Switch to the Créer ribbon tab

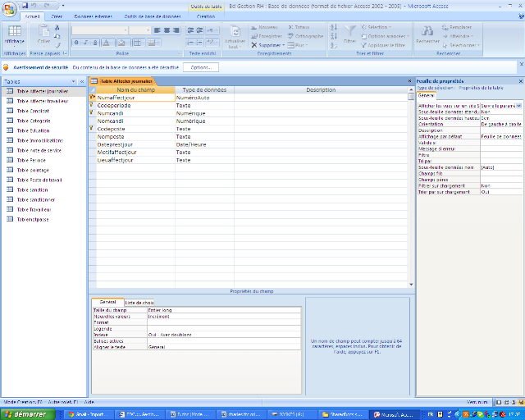coord(57,16)
